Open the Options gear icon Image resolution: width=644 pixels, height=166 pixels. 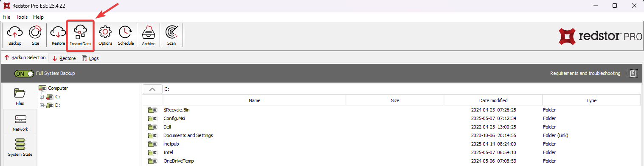[105, 35]
